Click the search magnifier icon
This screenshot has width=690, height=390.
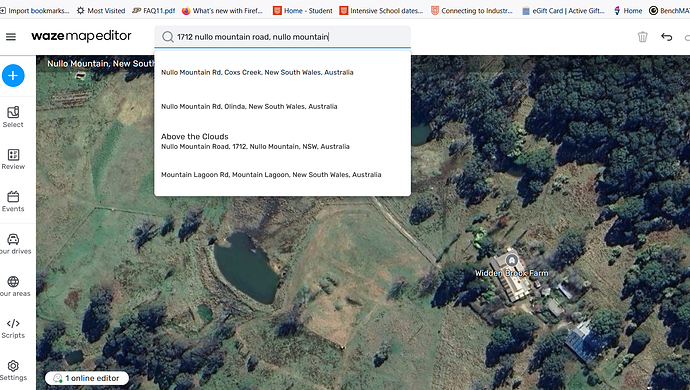168,37
